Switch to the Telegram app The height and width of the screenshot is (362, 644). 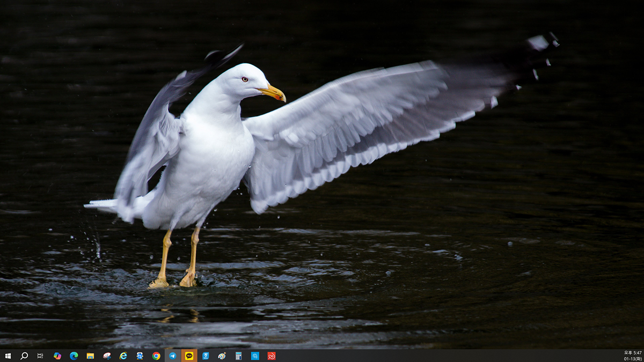click(x=173, y=356)
